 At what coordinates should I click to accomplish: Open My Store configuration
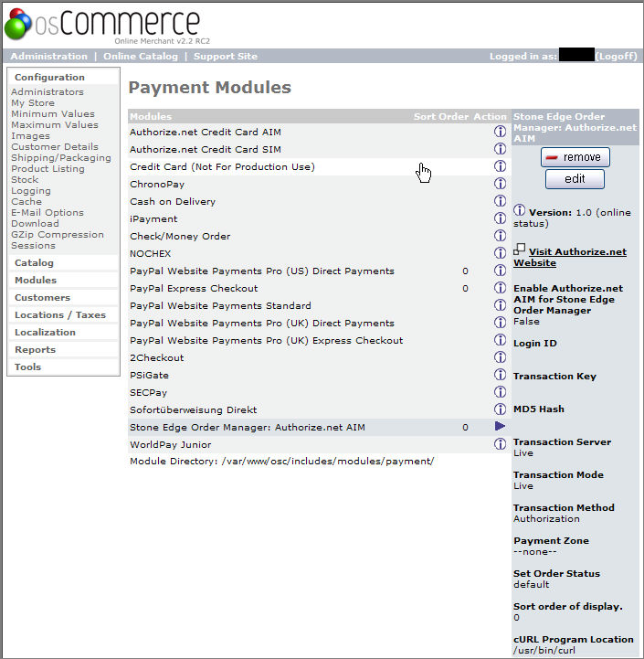tap(33, 103)
